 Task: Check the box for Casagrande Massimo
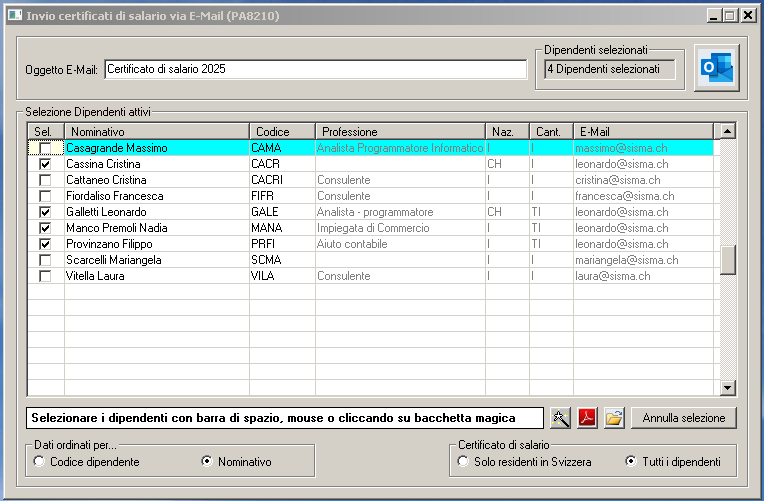pos(44,148)
